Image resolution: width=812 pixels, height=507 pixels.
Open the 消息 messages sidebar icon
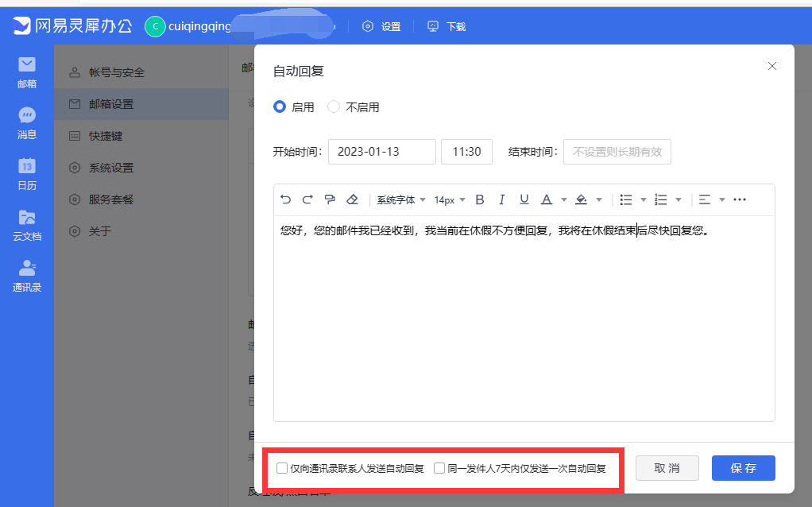(x=27, y=123)
